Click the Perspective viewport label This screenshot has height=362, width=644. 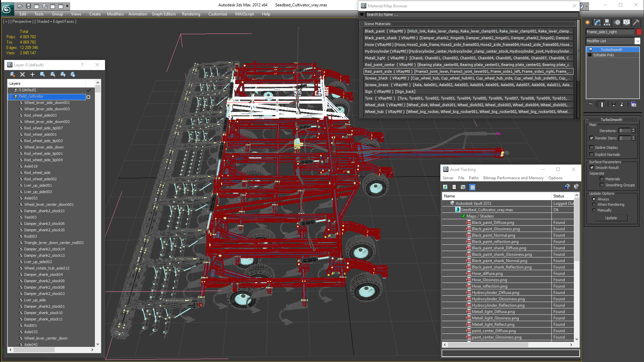pos(22,21)
